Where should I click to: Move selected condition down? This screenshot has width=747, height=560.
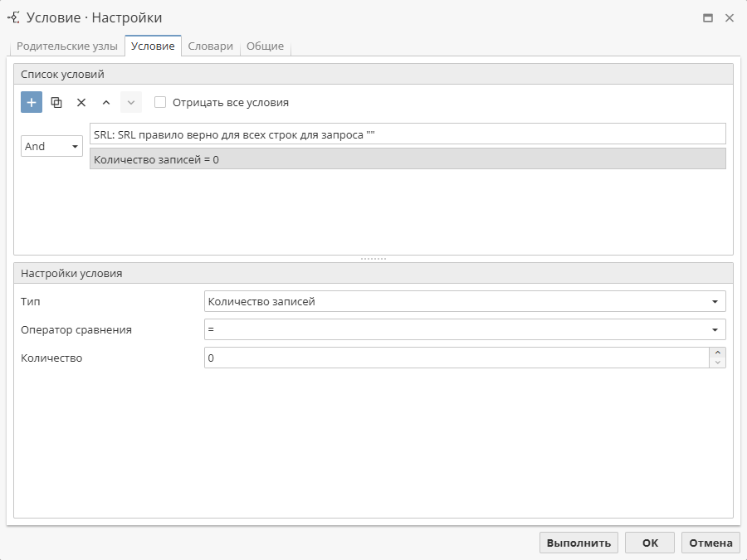pos(130,102)
